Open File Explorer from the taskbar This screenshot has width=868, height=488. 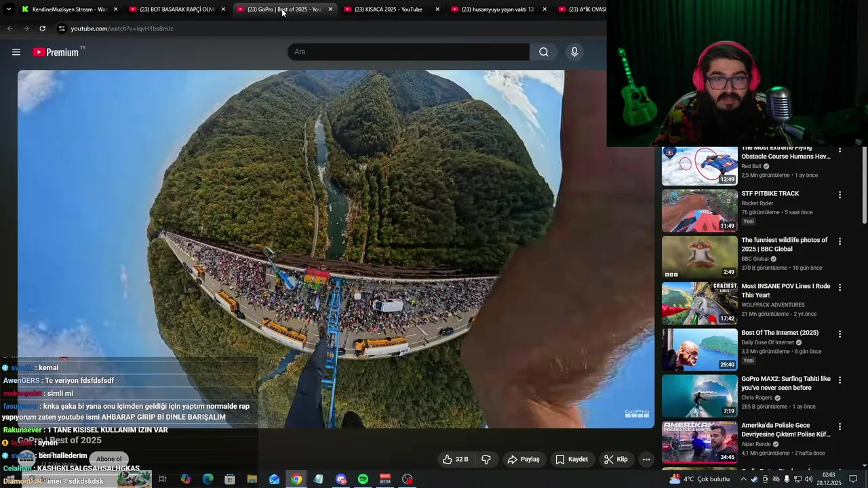[x=252, y=479]
